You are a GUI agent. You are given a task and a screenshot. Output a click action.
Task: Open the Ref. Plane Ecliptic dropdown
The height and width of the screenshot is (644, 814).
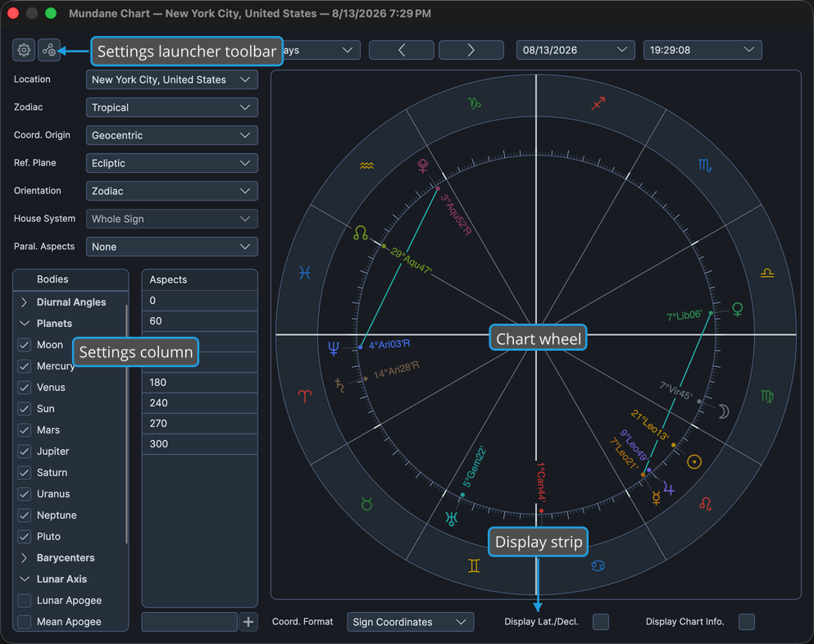coord(172,163)
